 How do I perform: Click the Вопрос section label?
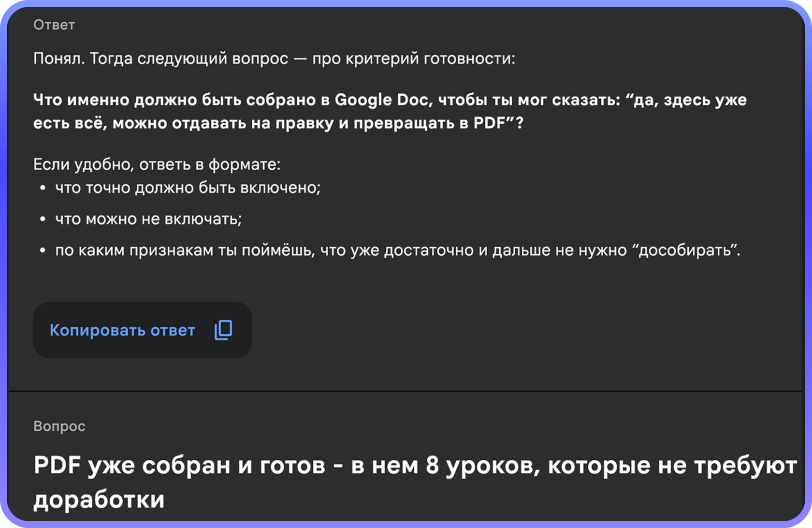(59, 426)
